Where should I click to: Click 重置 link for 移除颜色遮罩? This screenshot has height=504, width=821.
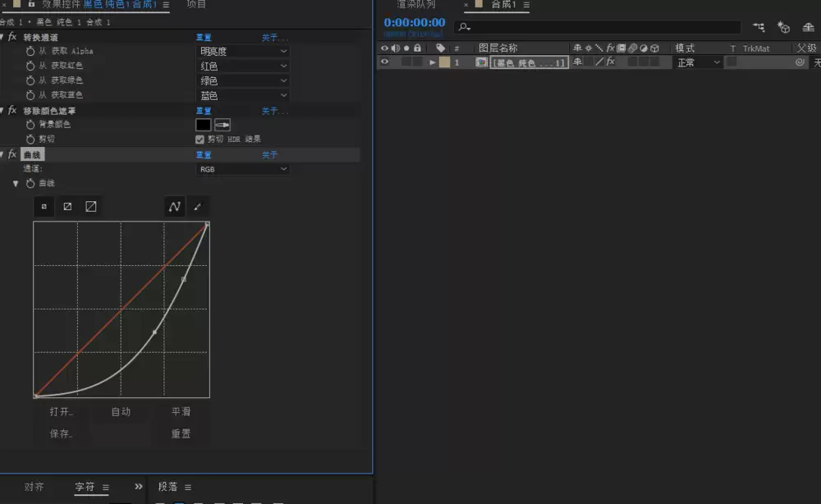point(204,111)
